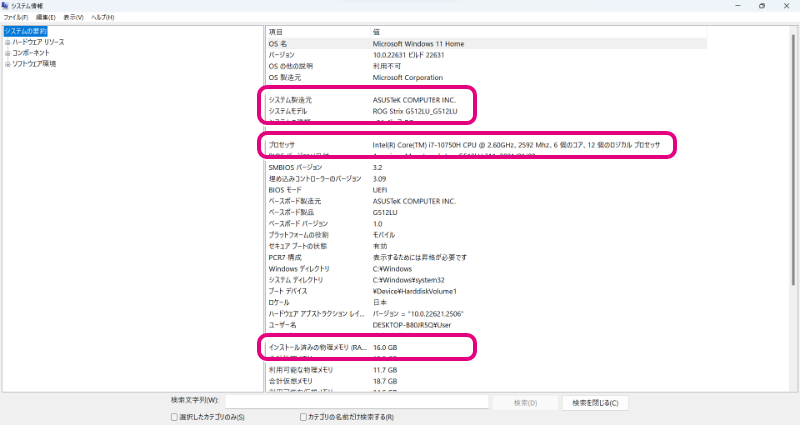Screen dimensions: 800x425
Task: Toggle the カテゴリの名前だけ検索する checkbox
Action: coord(304,416)
